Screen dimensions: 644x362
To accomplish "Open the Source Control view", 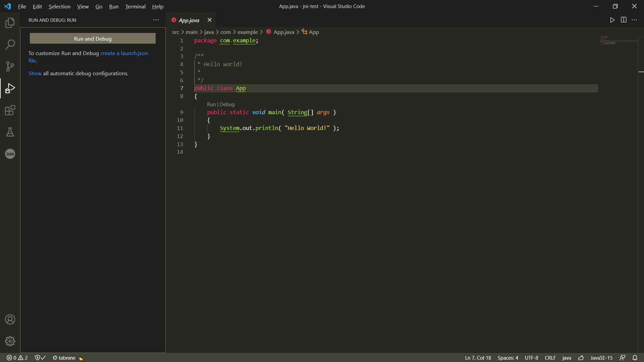I will [x=10, y=66].
